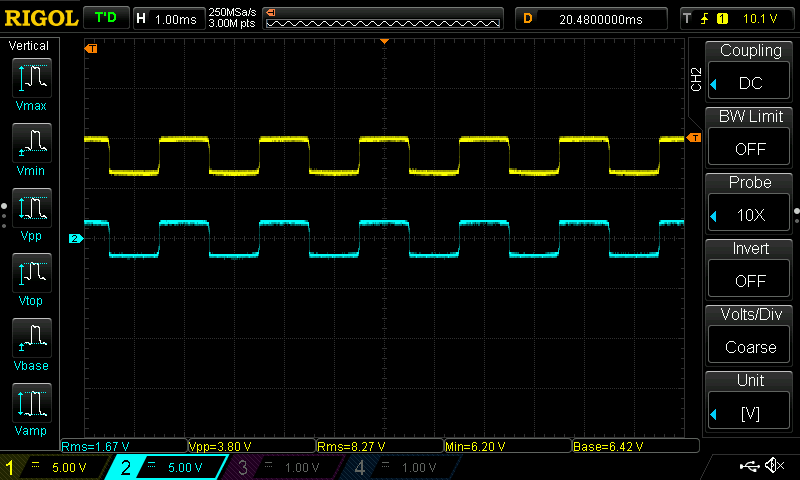This screenshot has height=480, width=800.
Task: Click the USB connection status icon
Action: click(749, 466)
